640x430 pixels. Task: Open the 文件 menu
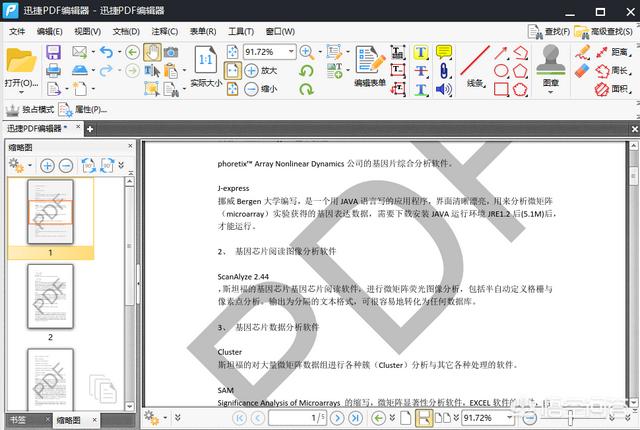tap(17, 31)
